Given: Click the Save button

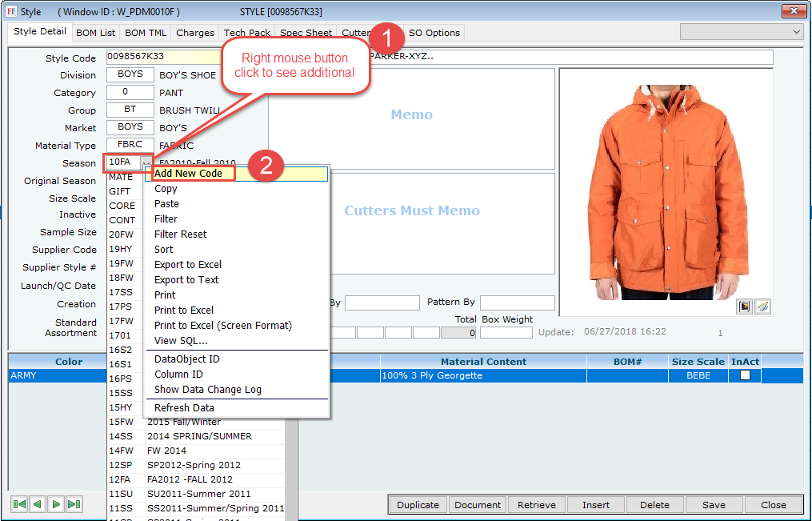Looking at the screenshot, I should click(x=714, y=505).
